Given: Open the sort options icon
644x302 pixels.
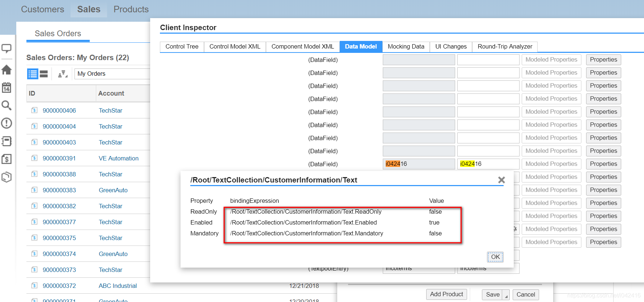Looking at the screenshot, I should [63, 74].
